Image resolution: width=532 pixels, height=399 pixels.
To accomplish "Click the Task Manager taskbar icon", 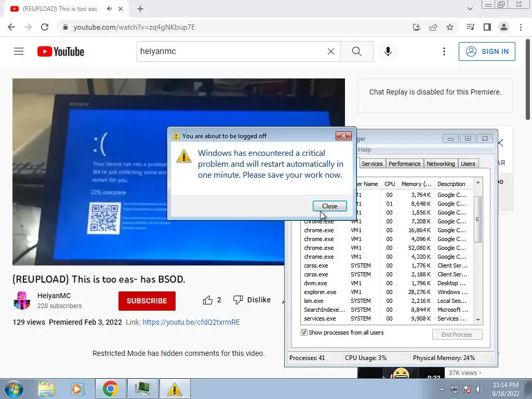I will pos(143,389).
